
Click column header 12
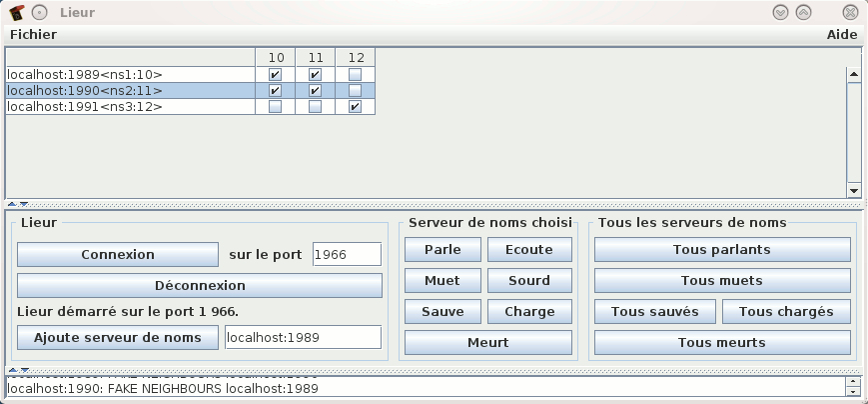click(x=355, y=57)
